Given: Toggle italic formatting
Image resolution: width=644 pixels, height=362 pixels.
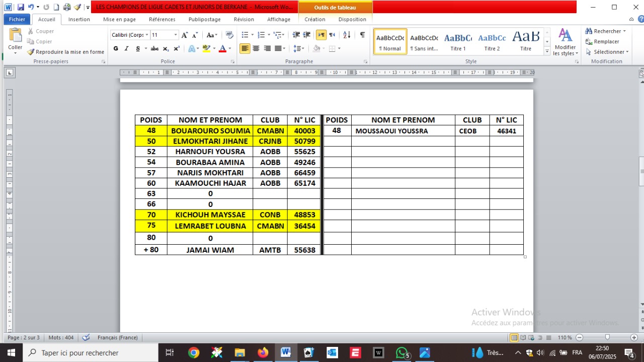Looking at the screenshot, I should [x=126, y=49].
